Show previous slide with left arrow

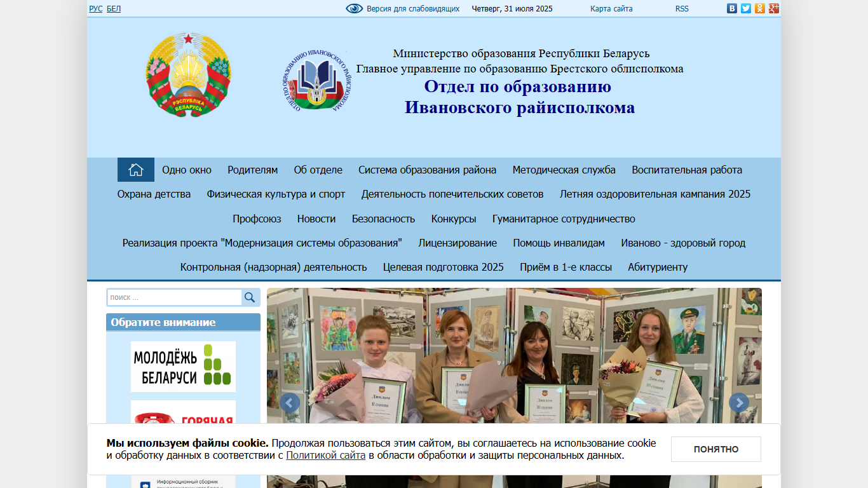click(290, 403)
